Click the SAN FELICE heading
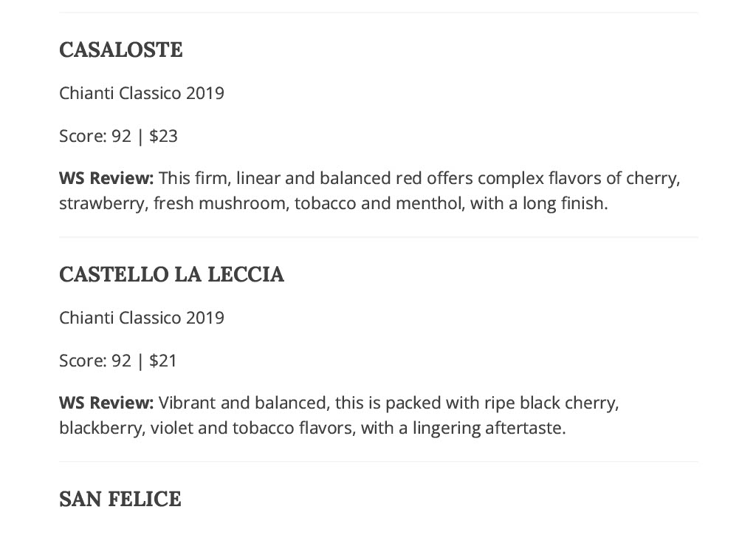Viewport: 756px width, 535px height. (120, 500)
